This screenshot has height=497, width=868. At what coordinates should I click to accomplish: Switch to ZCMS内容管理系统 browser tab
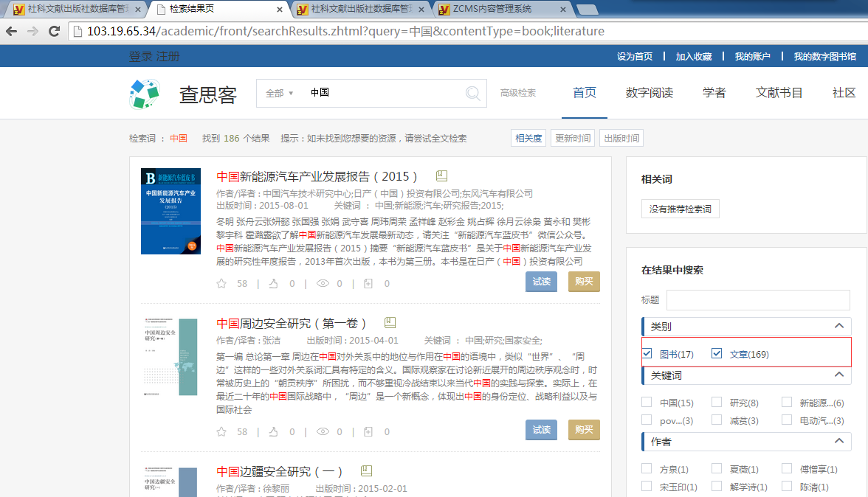point(502,10)
